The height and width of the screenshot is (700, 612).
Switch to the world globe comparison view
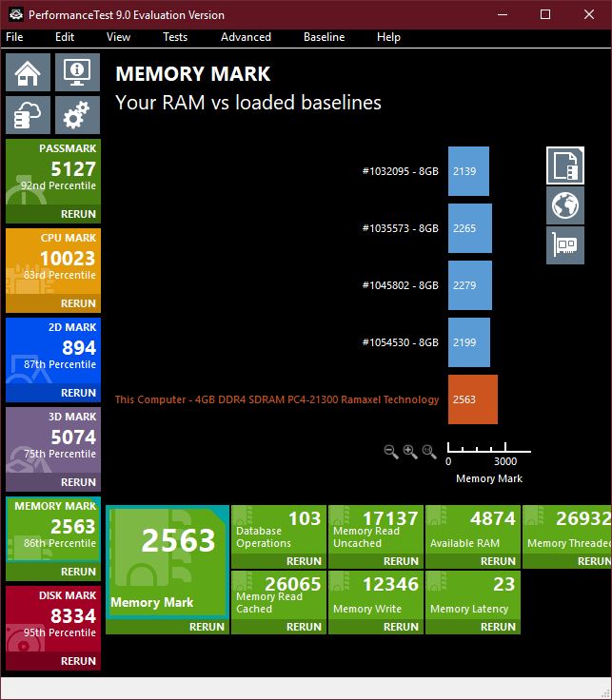click(565, 205)
